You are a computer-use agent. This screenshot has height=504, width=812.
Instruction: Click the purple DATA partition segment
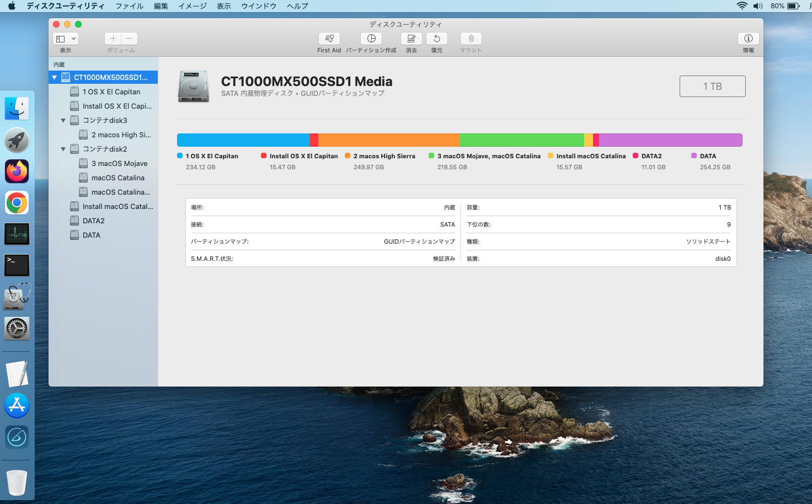(671, 140)
